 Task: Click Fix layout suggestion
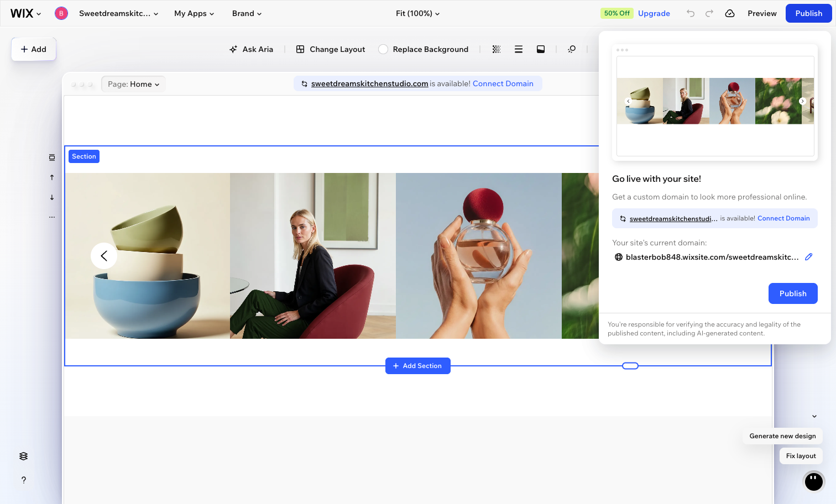[801, 456]
